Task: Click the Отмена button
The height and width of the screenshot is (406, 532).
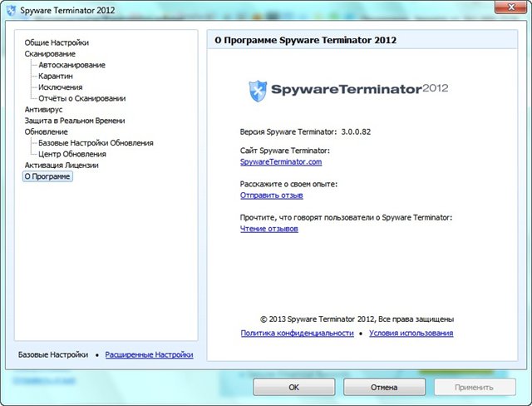Action: 384,388
